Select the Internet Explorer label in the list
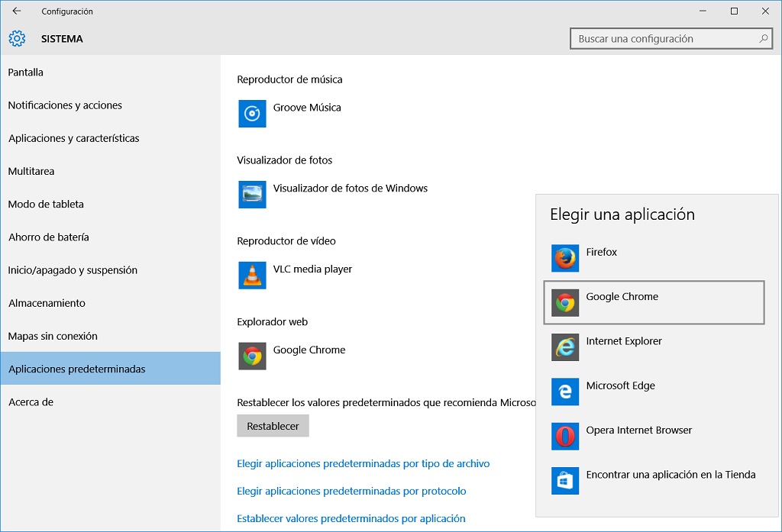 (x=624, y=341)
